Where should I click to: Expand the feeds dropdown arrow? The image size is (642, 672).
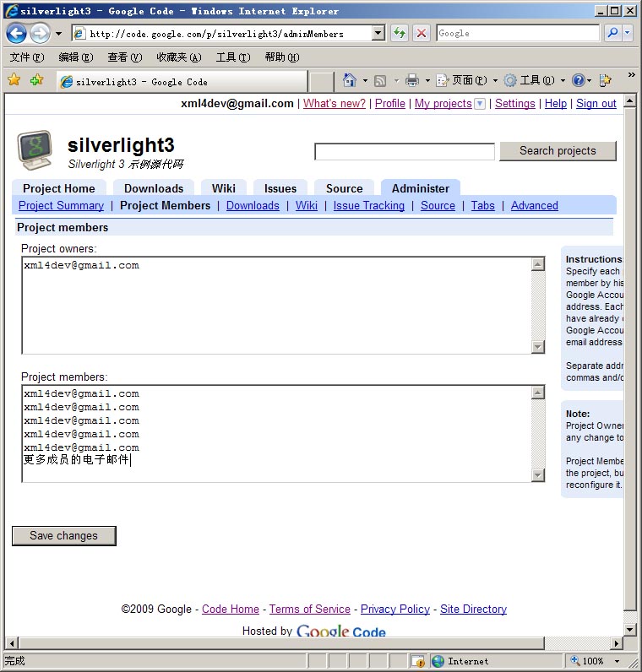click(x=396, y=80)
